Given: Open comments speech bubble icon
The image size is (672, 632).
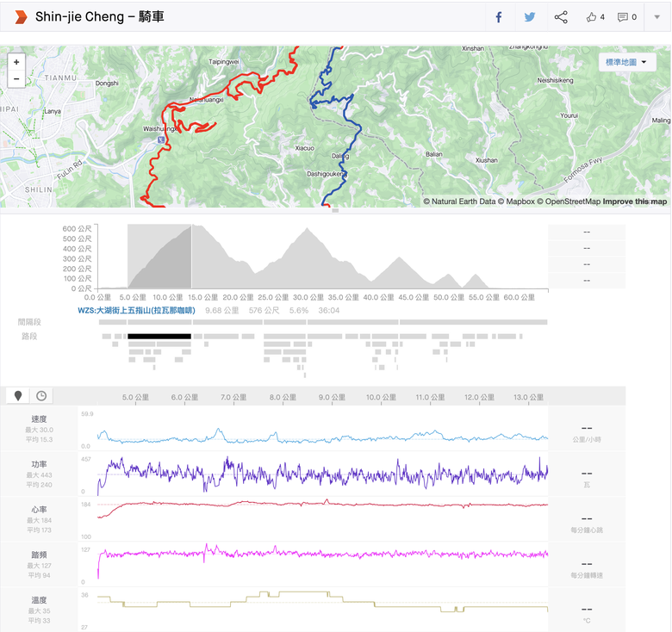Looking at the screenshot, I should (x=622, y=17).
